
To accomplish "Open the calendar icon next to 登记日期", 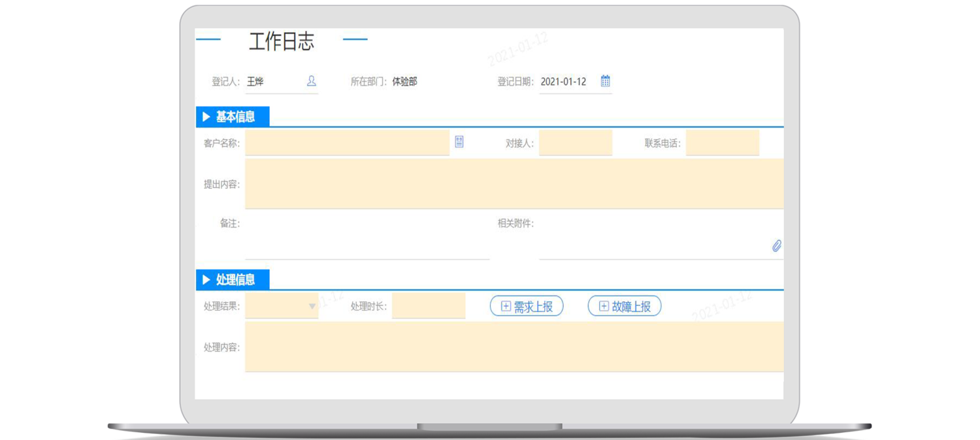I will coord(605,81).
